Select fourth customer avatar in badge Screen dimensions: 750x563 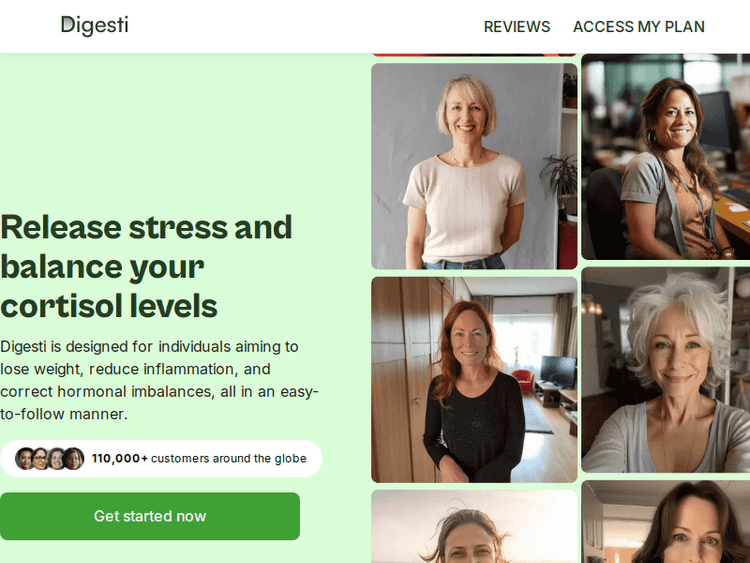point(74,459)
